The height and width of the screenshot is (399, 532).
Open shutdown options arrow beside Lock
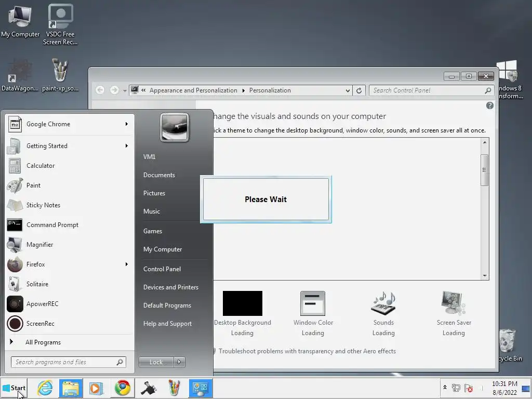[x=179, y=362]
